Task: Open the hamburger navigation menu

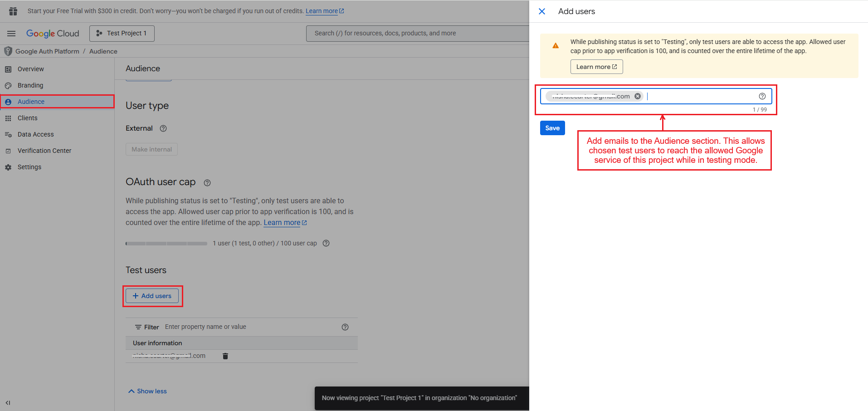Action: coord(11,34)
